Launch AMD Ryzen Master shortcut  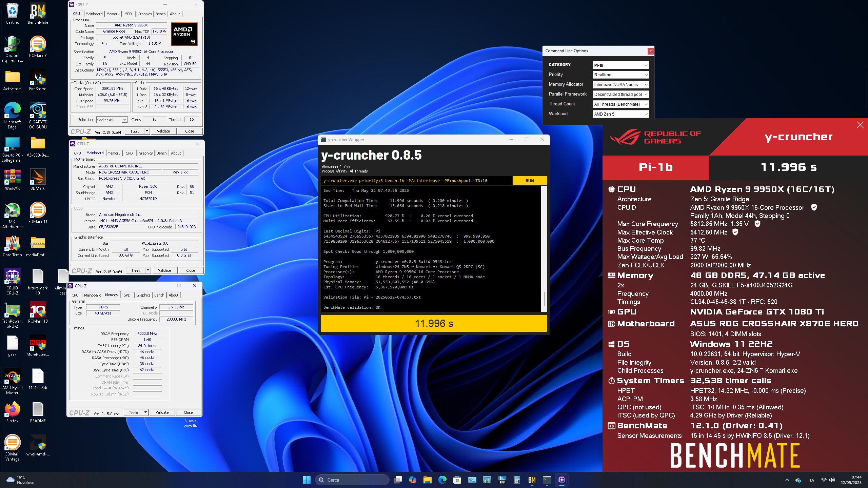(x=12, y=381)
